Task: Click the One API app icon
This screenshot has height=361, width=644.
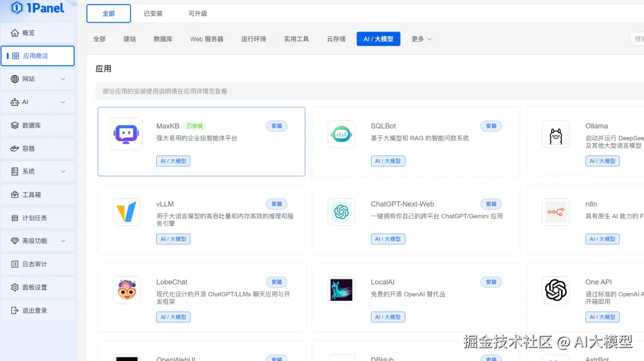Action: click(x=555, y=290)
